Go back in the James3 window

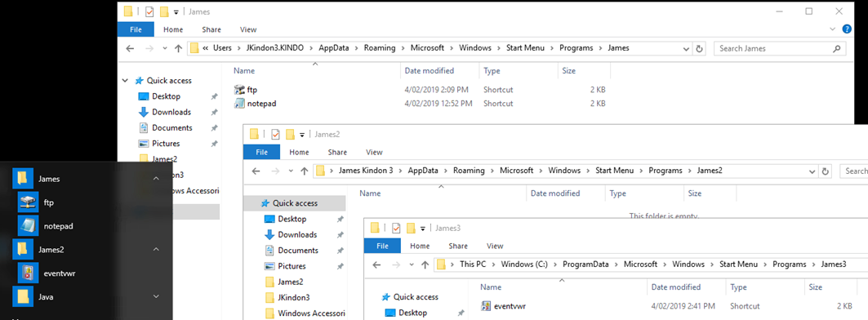[376, 264]
